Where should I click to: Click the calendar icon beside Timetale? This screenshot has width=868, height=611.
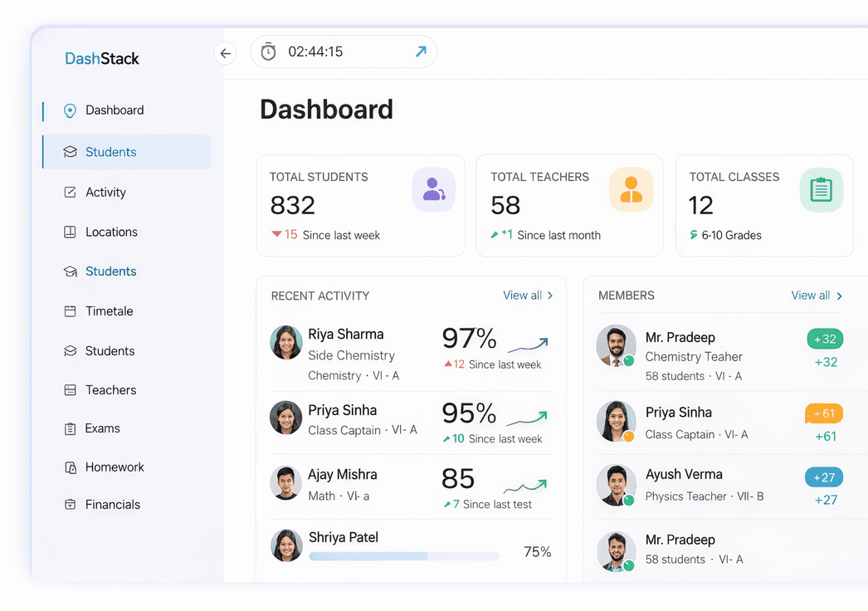pyautogui.click(x=71, y=311)
